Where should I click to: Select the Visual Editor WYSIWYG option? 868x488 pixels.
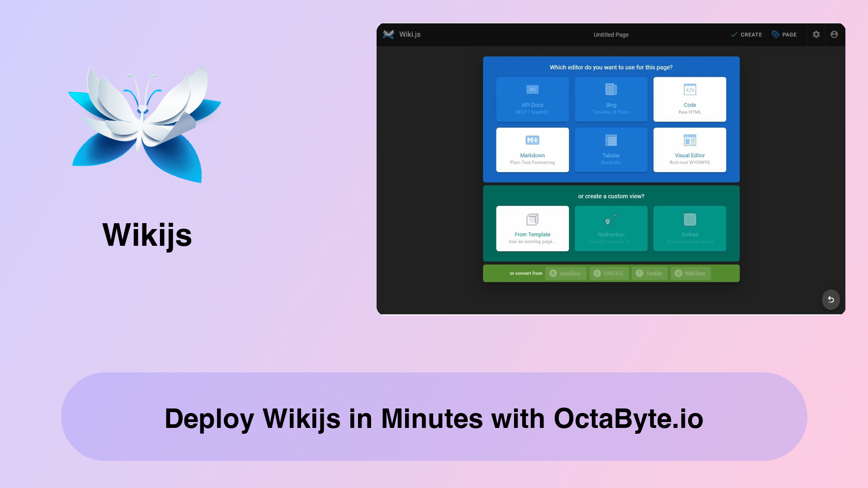pos(690,150)
